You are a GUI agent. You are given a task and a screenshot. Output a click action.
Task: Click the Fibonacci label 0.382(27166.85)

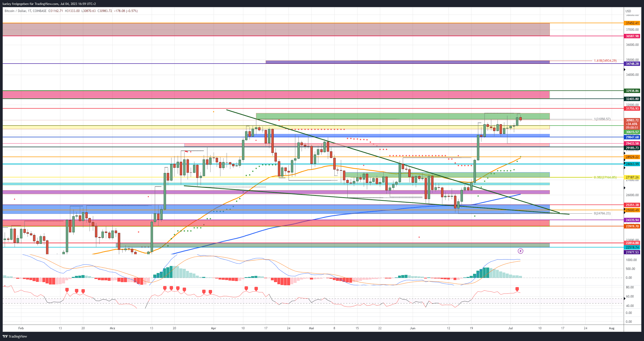(605, 177)
